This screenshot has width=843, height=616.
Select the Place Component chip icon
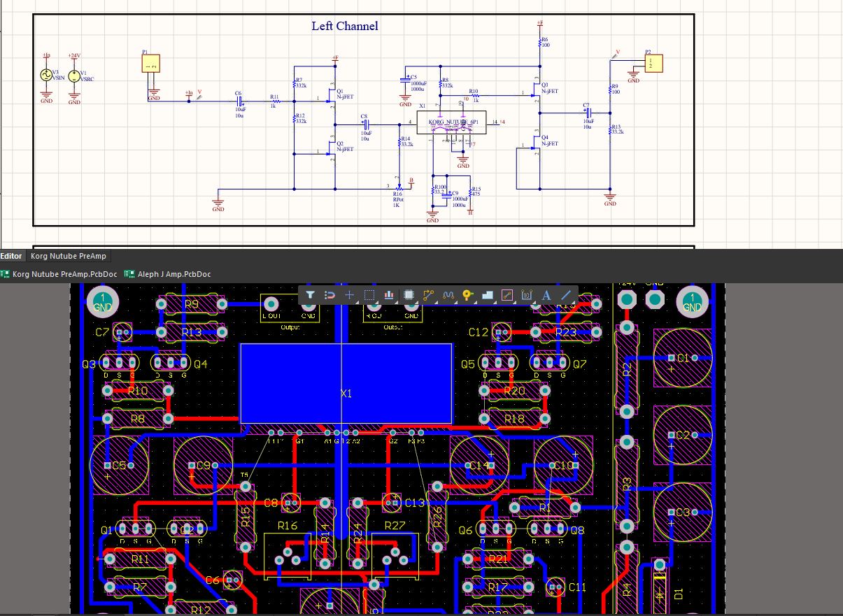409,295
